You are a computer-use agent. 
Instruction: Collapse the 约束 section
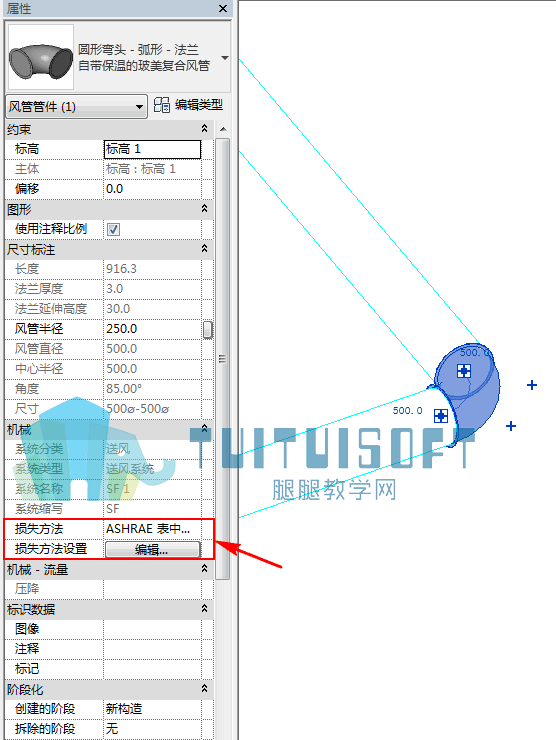(x=204, y=128)
